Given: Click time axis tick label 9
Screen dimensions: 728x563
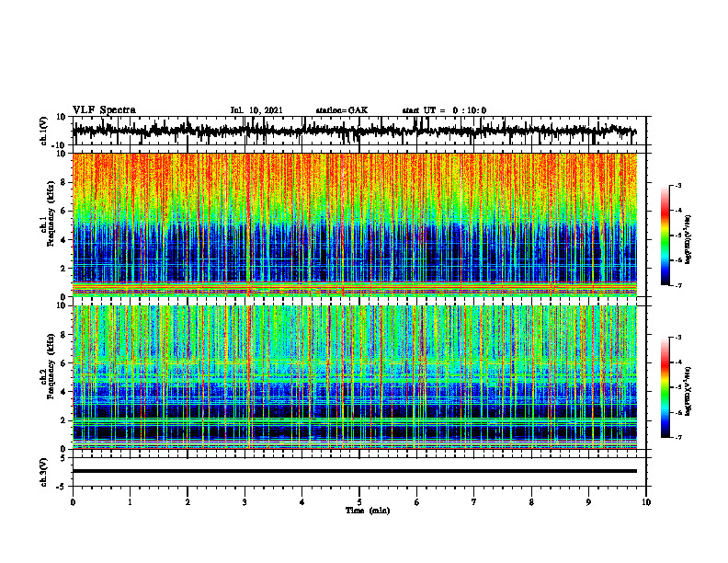Looking at the screenshot, I should click(x=588, y=502).
